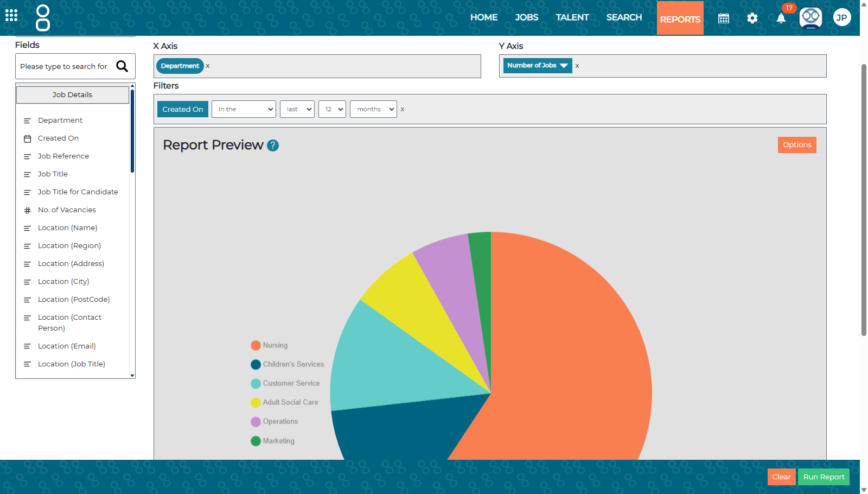Open the Number of Jobs dropdown

tap(537, 65)
